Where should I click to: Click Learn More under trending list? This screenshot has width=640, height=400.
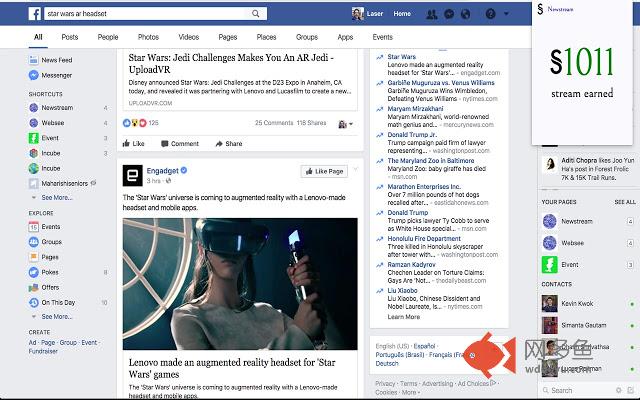click(403, 317)
